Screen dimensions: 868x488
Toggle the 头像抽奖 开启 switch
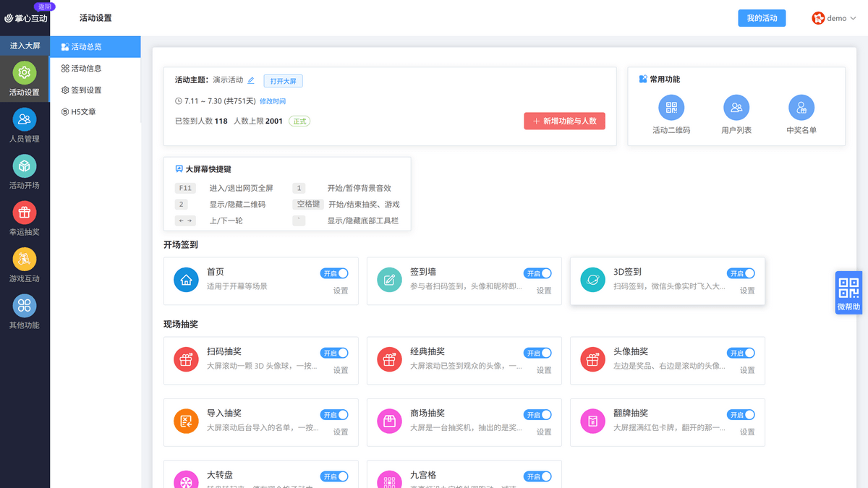[741, 353]
